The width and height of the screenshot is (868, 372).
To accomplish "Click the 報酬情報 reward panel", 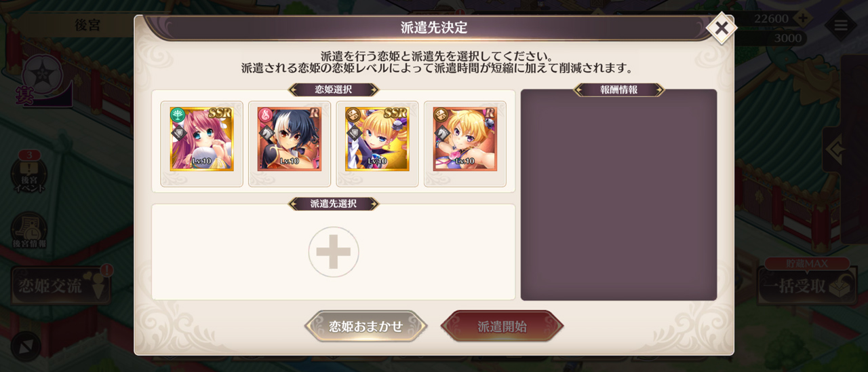I will 618,195.
